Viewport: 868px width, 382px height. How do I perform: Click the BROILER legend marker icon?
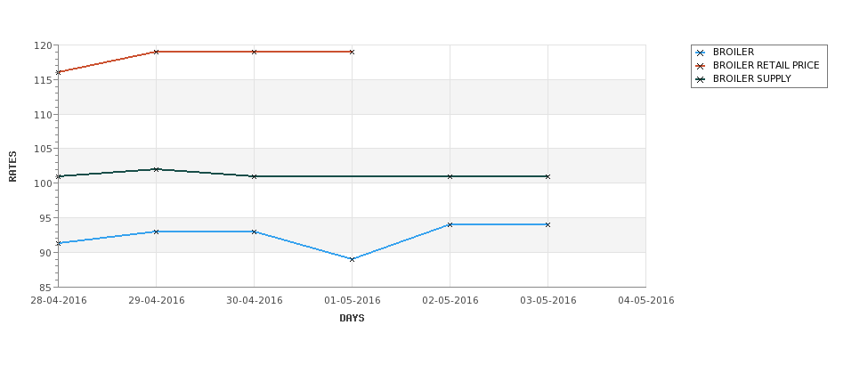pyautogui.click(x=701, y=53)
